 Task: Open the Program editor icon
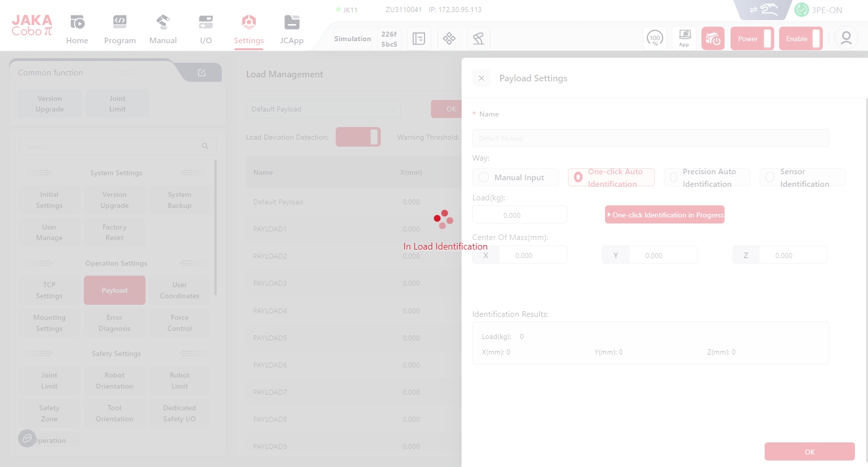click(x=120, y=23)
